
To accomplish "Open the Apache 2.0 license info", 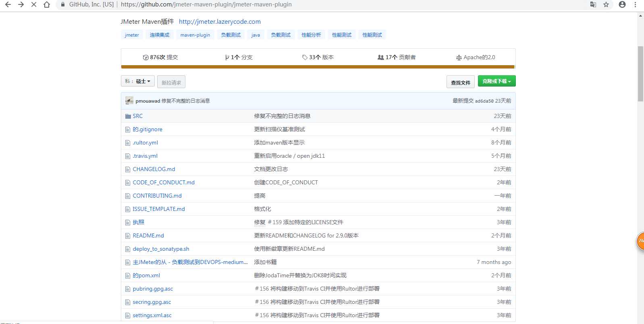I will point(476,57).
